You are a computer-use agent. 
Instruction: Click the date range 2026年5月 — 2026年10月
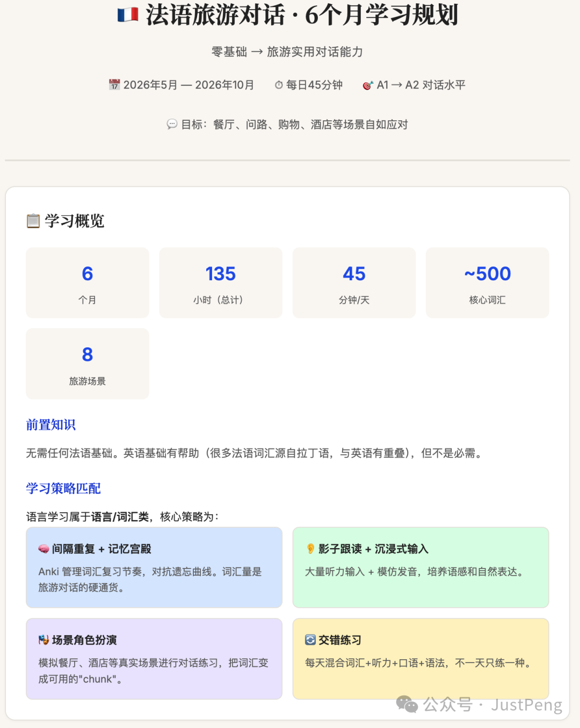(x=189, y=85)
